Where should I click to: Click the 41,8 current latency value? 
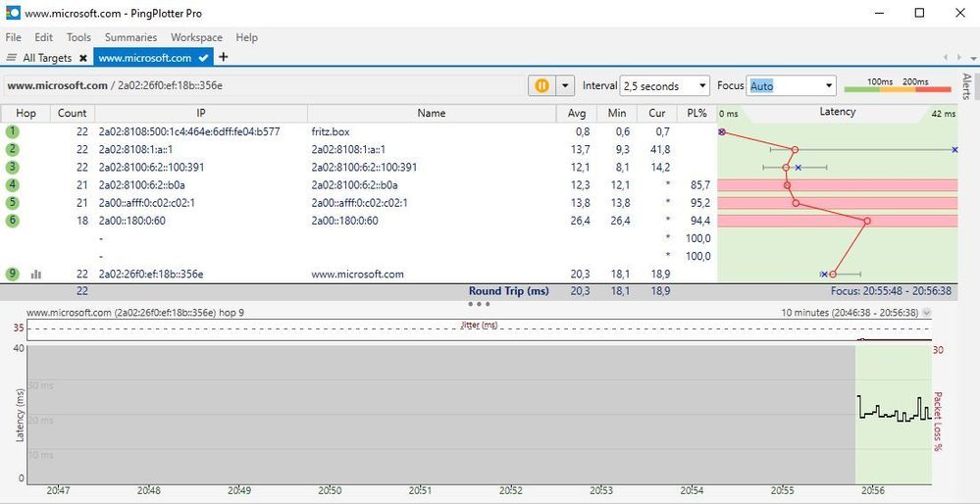659,149
